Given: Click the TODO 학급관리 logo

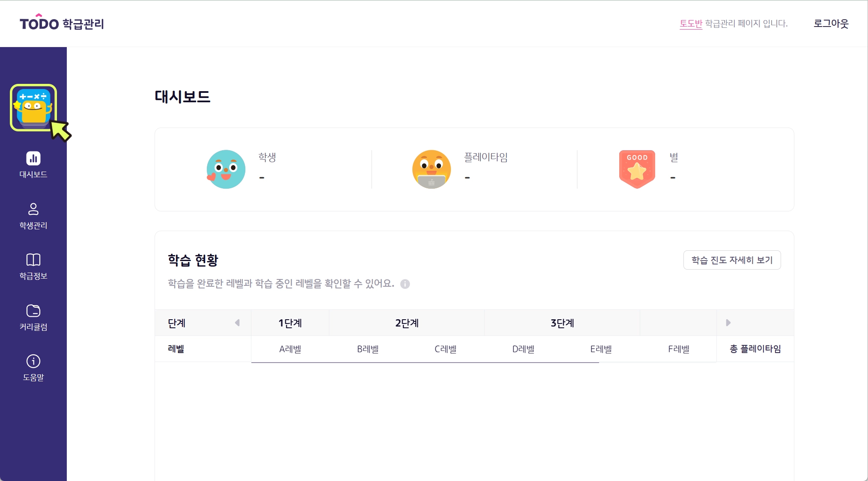Looking at the screenshot, I should (x=62, y=23).
